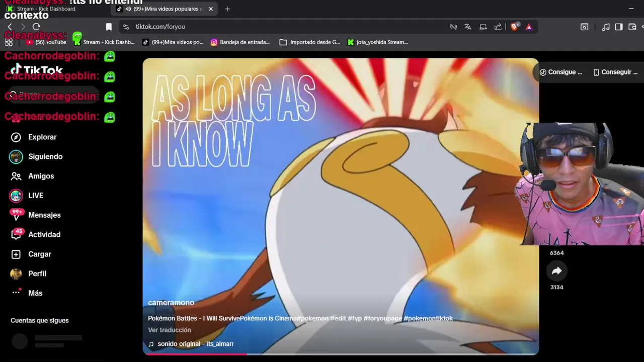Toggle the browser sidebar panel
Image resolution: width=644 pixels, height=362 pixels.
[x=619, y=27]
